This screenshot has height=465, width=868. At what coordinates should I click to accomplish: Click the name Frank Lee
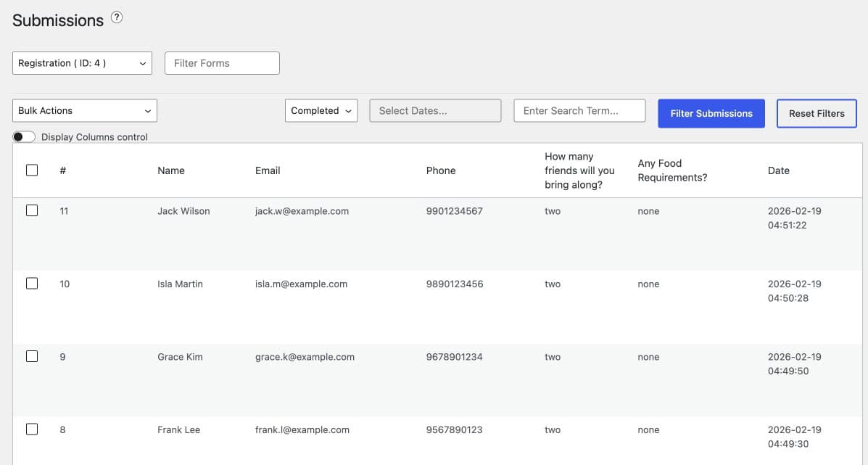tap(179, 429)
